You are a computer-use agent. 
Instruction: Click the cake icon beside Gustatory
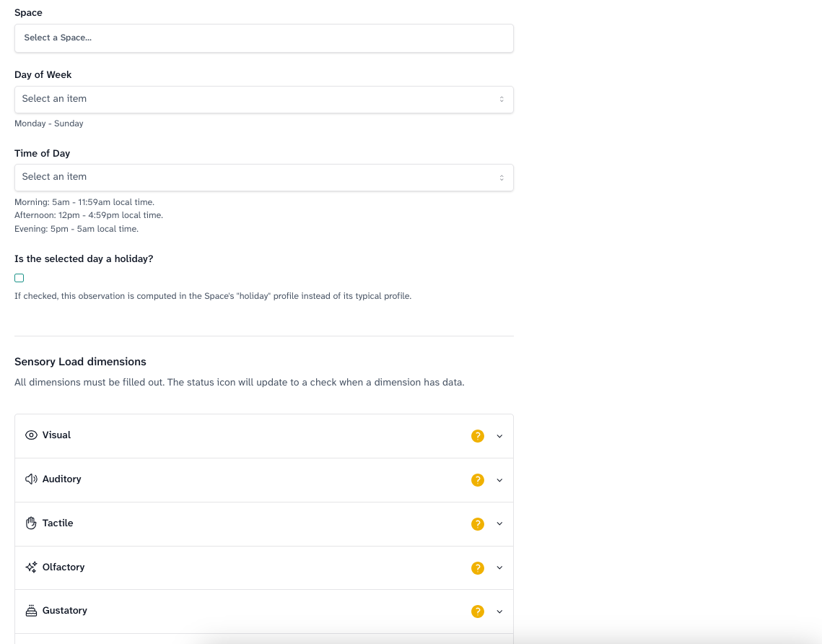point(31,611)
